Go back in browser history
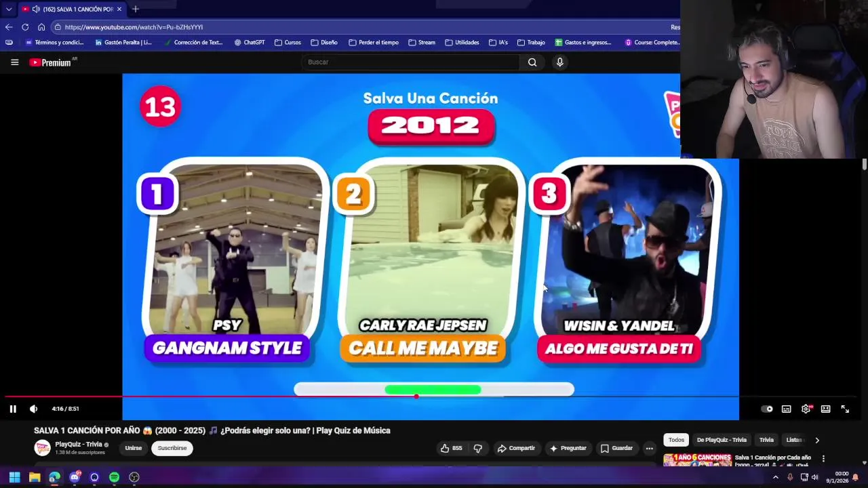This screenshot has height=488, width=868. click(x=9, y=27)
